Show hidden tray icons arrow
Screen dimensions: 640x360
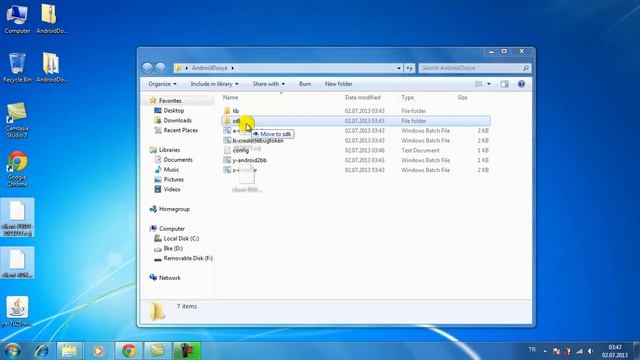(545, 351)
